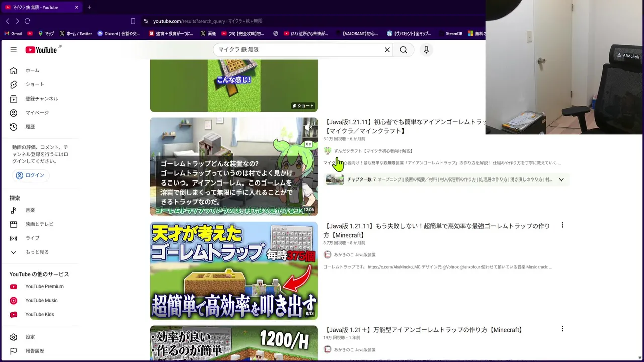Open the 【VALORANT】初心 bookmark
The image size is (644, 362).
(356, 34)
